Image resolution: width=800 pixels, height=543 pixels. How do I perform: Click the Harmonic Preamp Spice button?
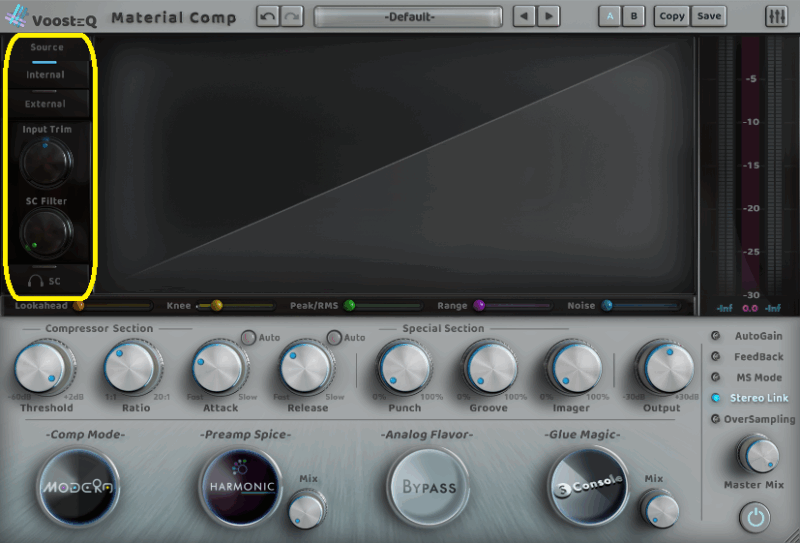click(240, 487)
